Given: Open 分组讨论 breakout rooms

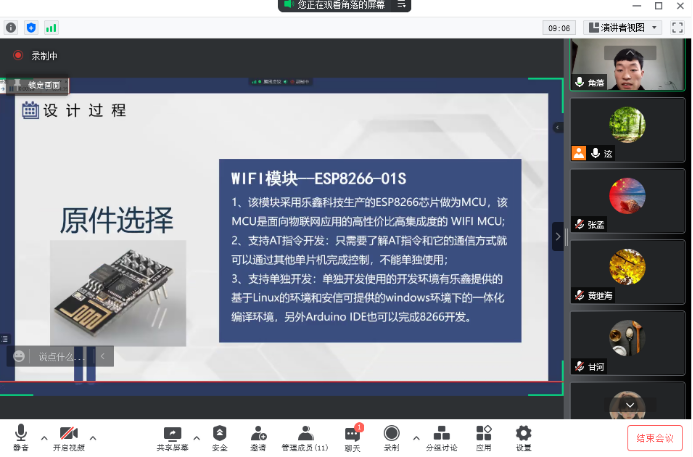Looking at the screenshot, I should coord(442,438).
